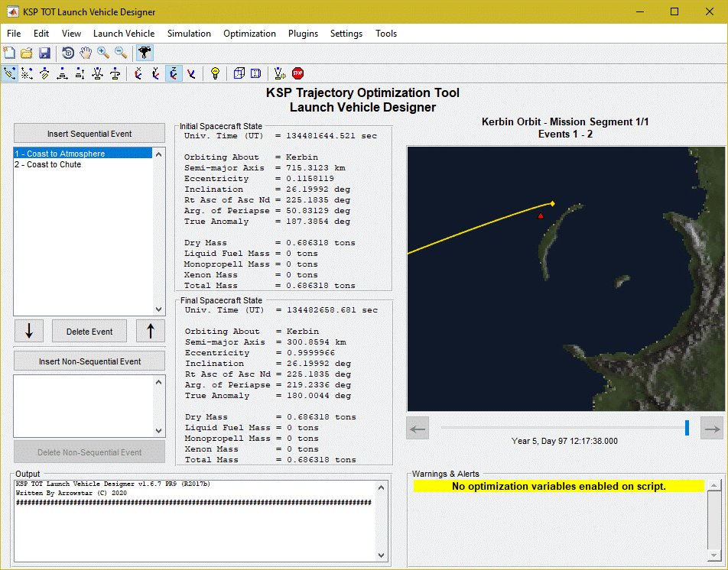The image size is (728, 570).
Task: Open the Plugins menu
Action: 303,34
